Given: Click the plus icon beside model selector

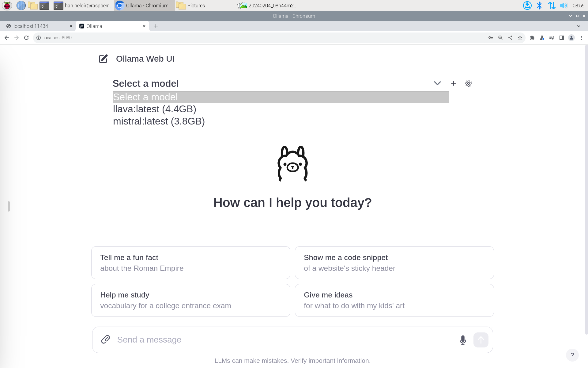Looking at the screenshot, I should 454,83.
